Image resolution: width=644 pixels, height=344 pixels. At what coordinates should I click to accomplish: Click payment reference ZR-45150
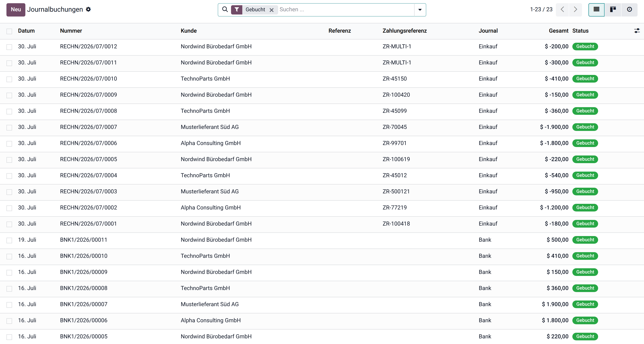coord(394,79)
